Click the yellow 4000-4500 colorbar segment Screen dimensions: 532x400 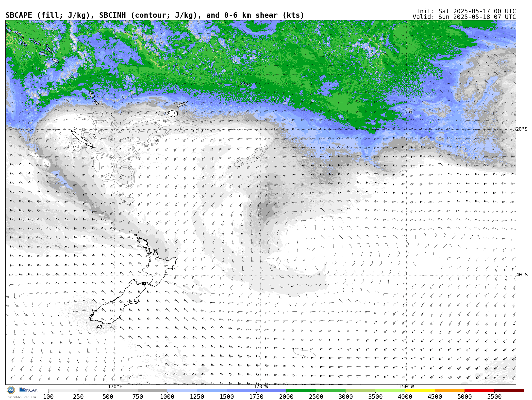[x=420, y=390]
